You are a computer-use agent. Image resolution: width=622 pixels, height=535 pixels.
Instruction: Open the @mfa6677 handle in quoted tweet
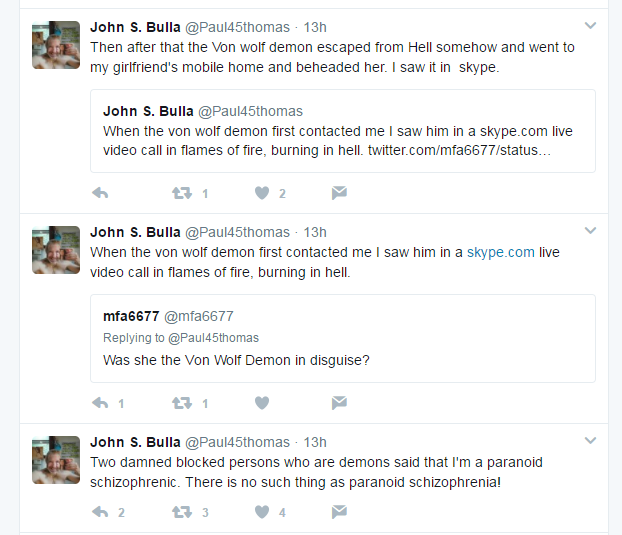point(199,316)
